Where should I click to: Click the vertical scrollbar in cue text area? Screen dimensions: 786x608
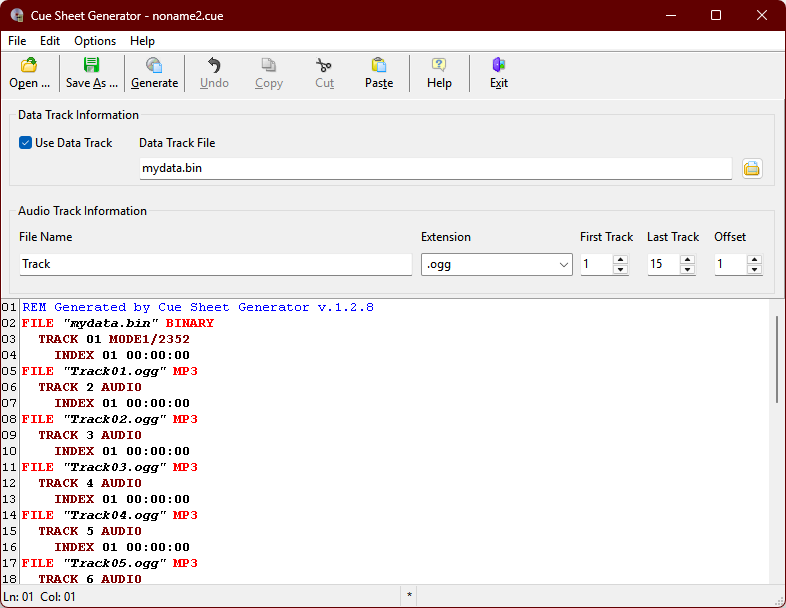click(x=777, y=360)
